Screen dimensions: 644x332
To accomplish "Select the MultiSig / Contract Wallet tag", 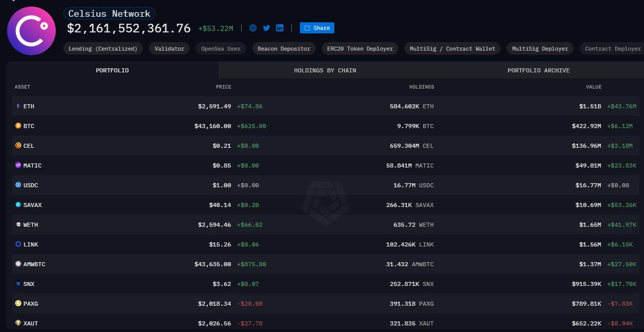I will pyautogui.click(x=452, y=48).
